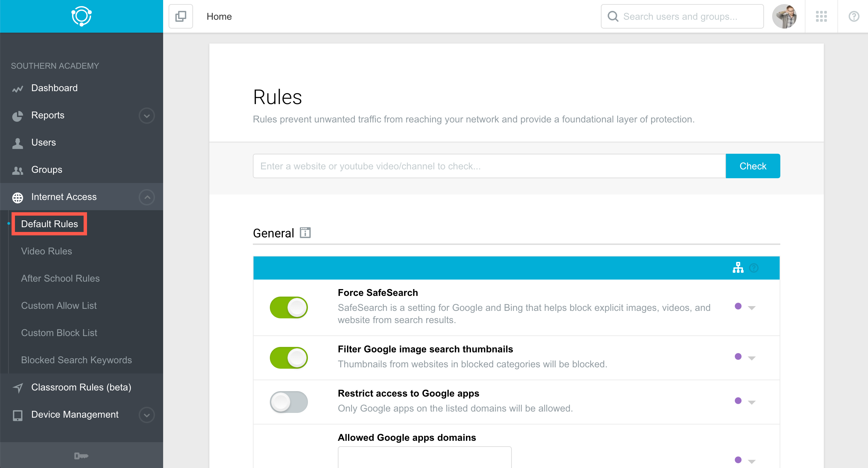
Task: Click the General section info icon
Action: 305,233
